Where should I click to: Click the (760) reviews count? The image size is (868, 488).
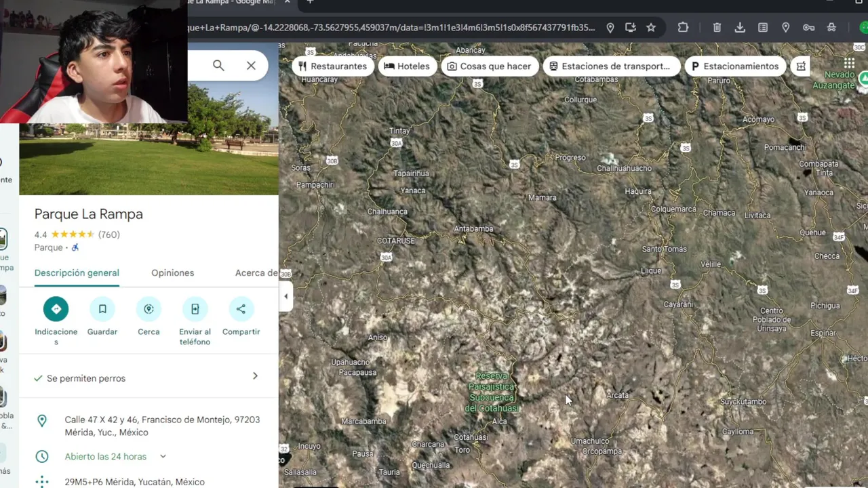[x=109, y=235]
